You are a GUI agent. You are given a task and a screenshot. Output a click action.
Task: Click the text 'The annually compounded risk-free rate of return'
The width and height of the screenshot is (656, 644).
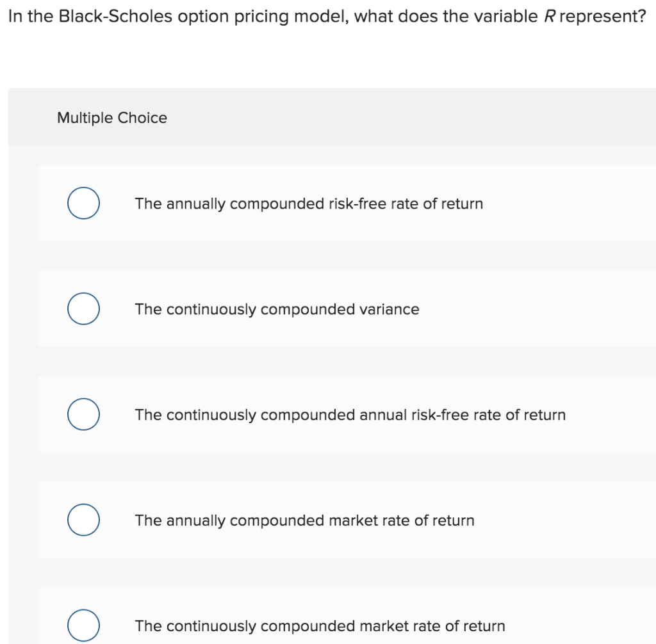coord(309,204)
